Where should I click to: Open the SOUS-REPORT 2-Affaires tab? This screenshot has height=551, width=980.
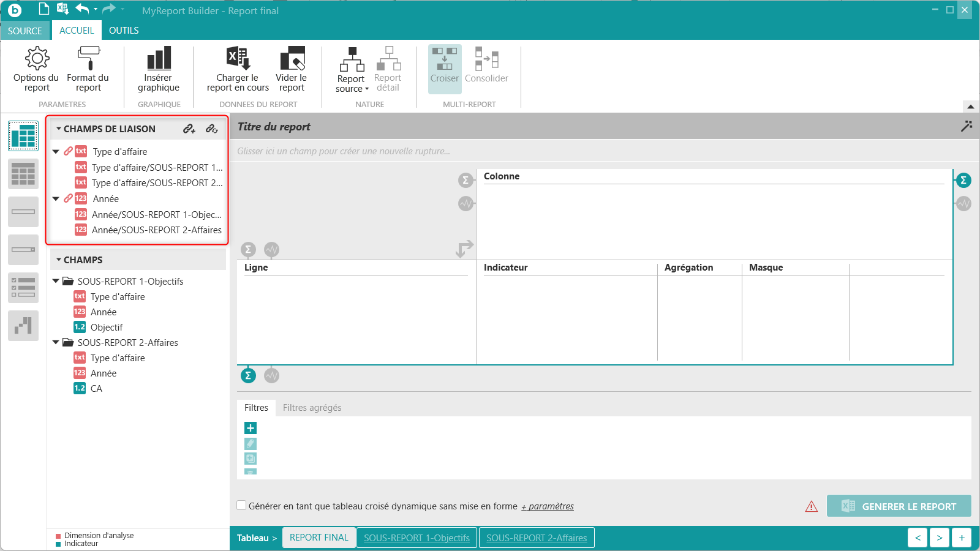[x=537, y=538]
